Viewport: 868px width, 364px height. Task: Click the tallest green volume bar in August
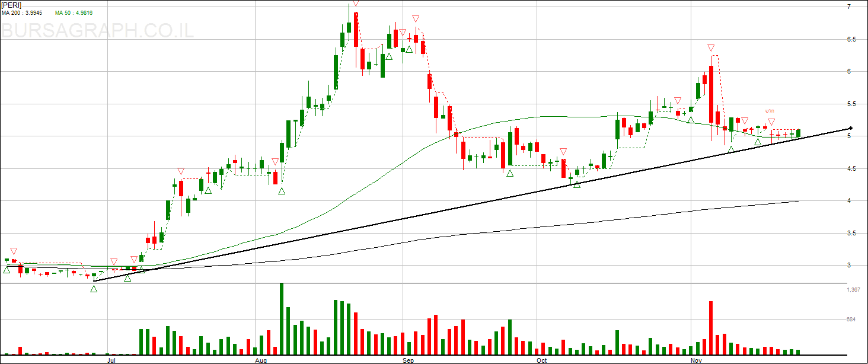pyautogui.click(x=282, y=318)
